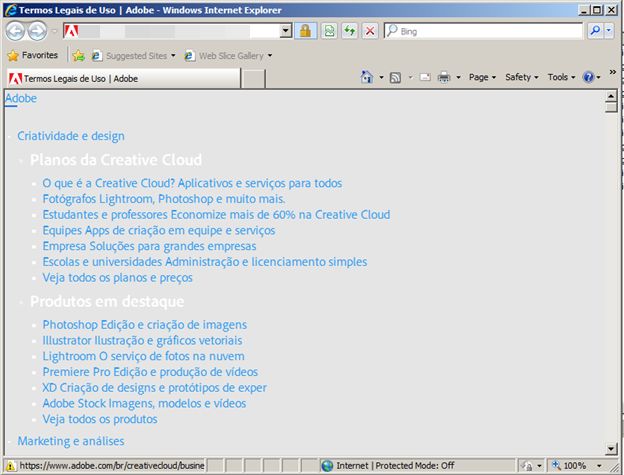Image resolution: width=624 pixels, height=475 pixels.
Task: Click the Home icon in command bar
Action: click(x=367, y=77)
